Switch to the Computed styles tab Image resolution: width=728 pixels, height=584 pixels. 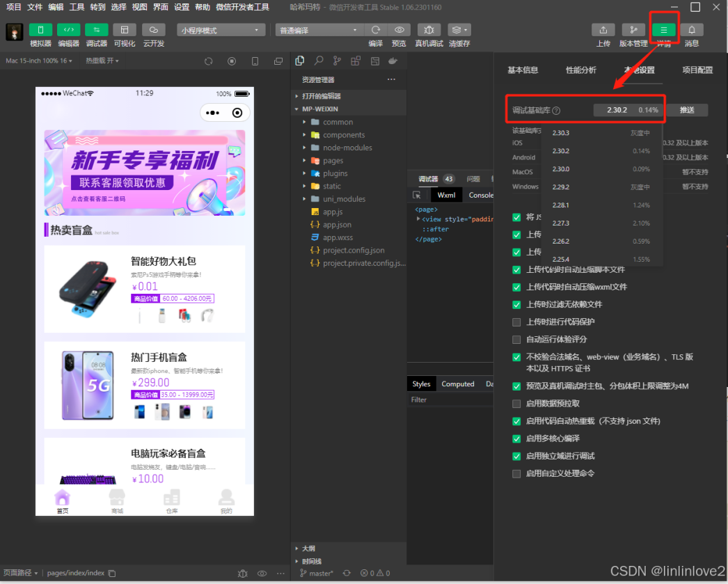[x=458, y=384]
